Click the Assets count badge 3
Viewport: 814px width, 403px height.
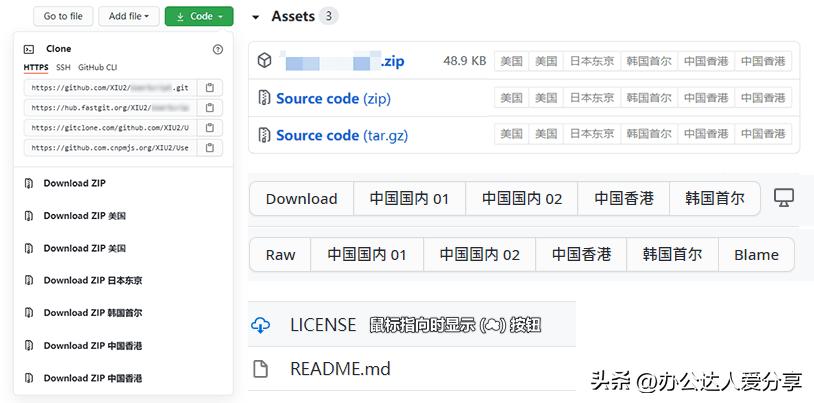pyautogui.click(x=329, y=17)
